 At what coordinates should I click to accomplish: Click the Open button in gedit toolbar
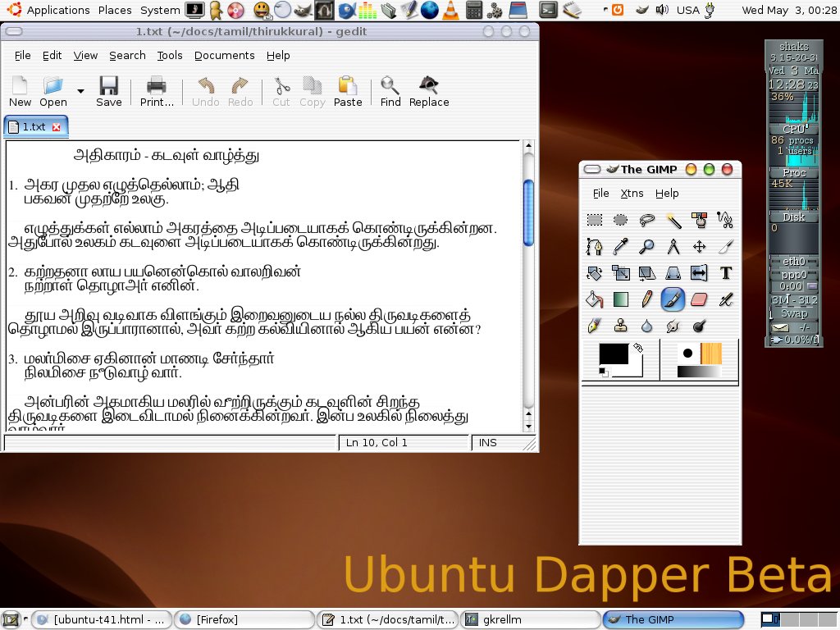coord(53,92)
